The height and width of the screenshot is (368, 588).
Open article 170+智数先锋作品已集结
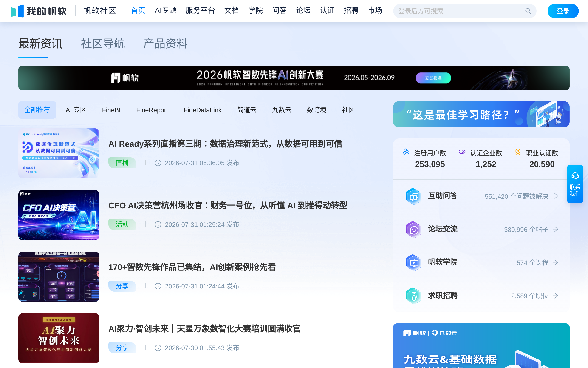[192, 267]
